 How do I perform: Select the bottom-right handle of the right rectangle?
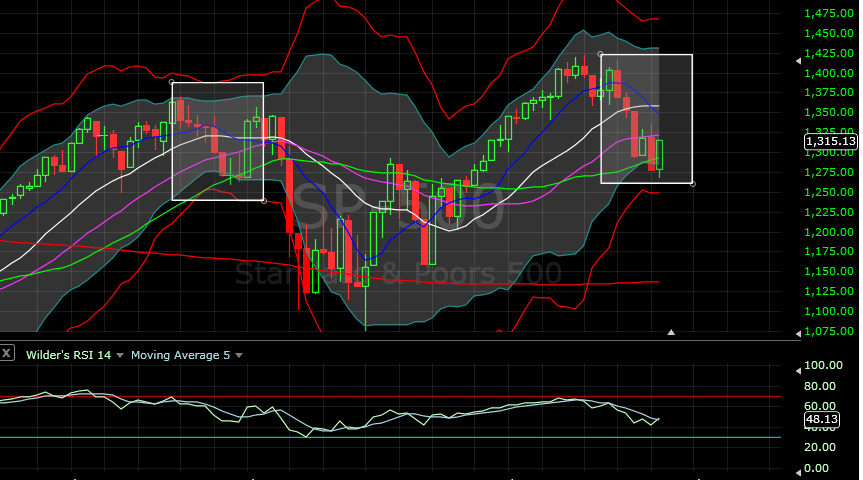coord(692,184)
